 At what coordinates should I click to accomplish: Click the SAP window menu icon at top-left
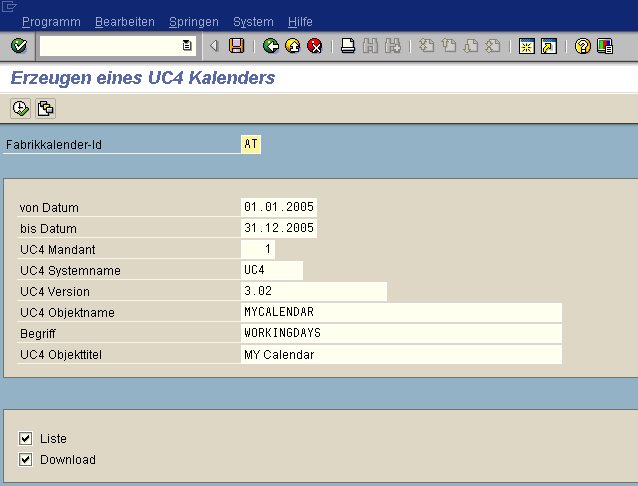[x=9, y=6]
